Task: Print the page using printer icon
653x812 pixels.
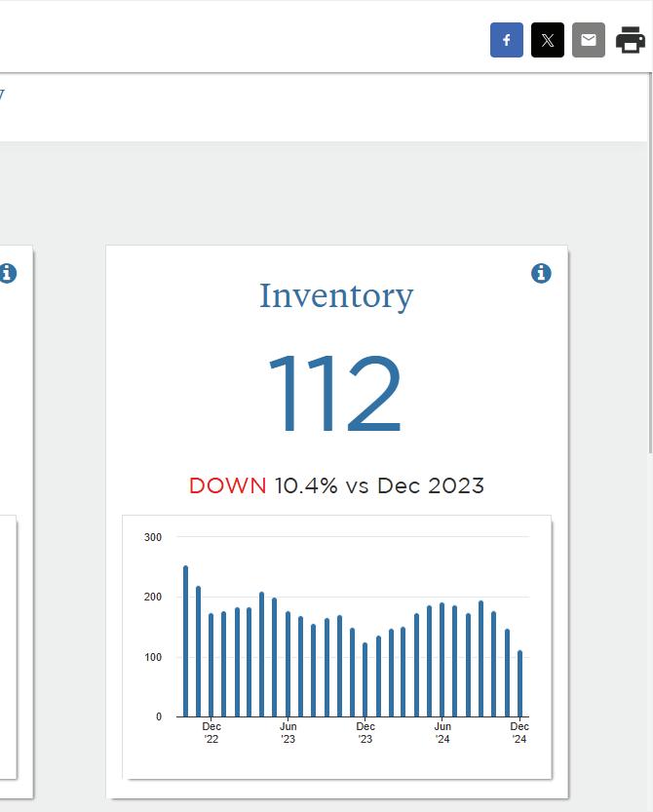Action: click(x=631, y=40)
